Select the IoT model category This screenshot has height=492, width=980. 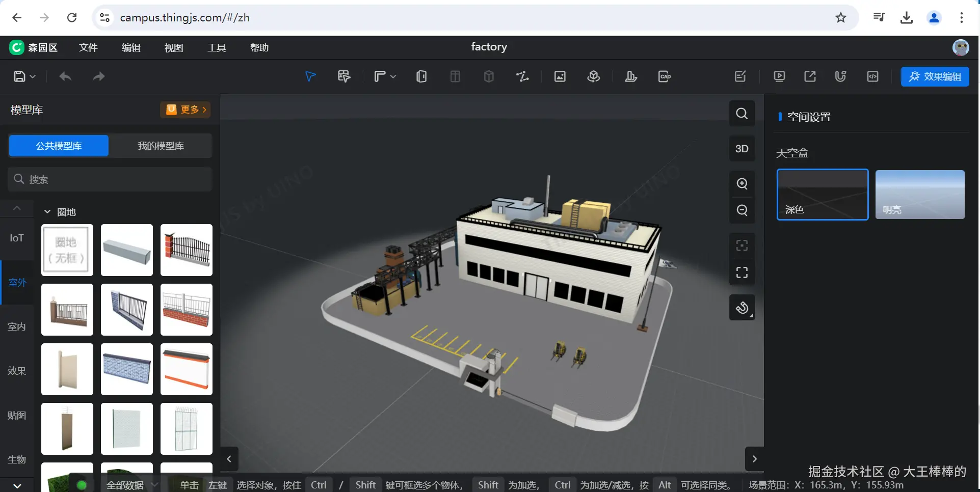[17, 238]
